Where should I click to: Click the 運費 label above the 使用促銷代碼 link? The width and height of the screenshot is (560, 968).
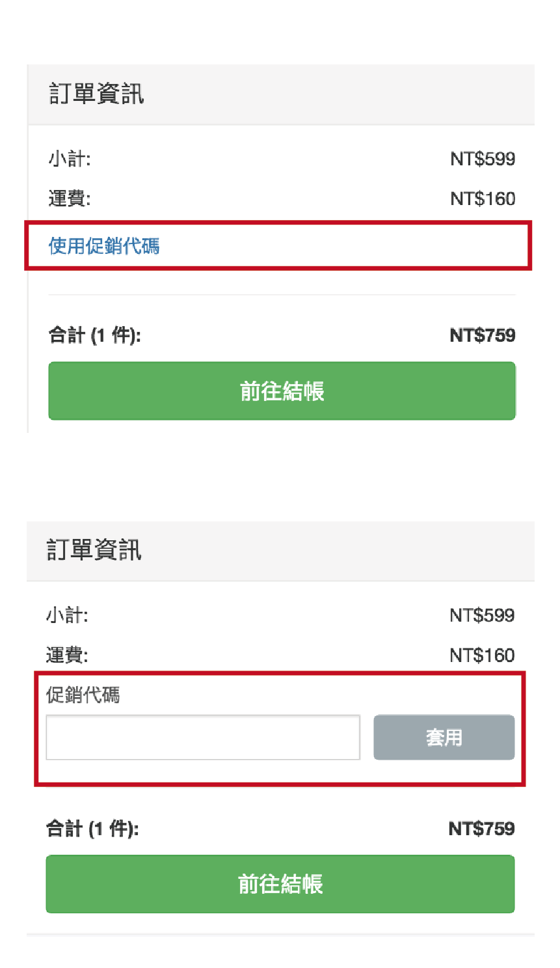coord(70,199)
